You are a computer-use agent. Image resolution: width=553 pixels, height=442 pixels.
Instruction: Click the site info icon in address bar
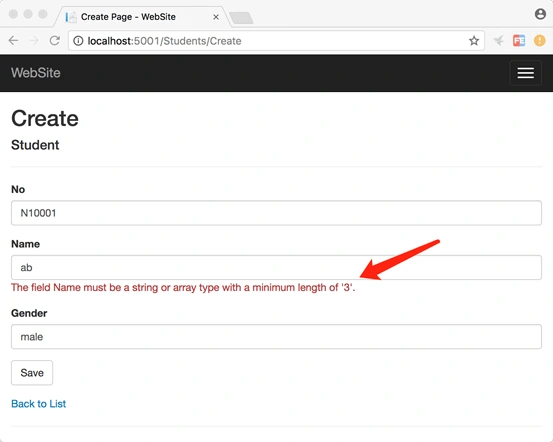click(x=78, y=41)
